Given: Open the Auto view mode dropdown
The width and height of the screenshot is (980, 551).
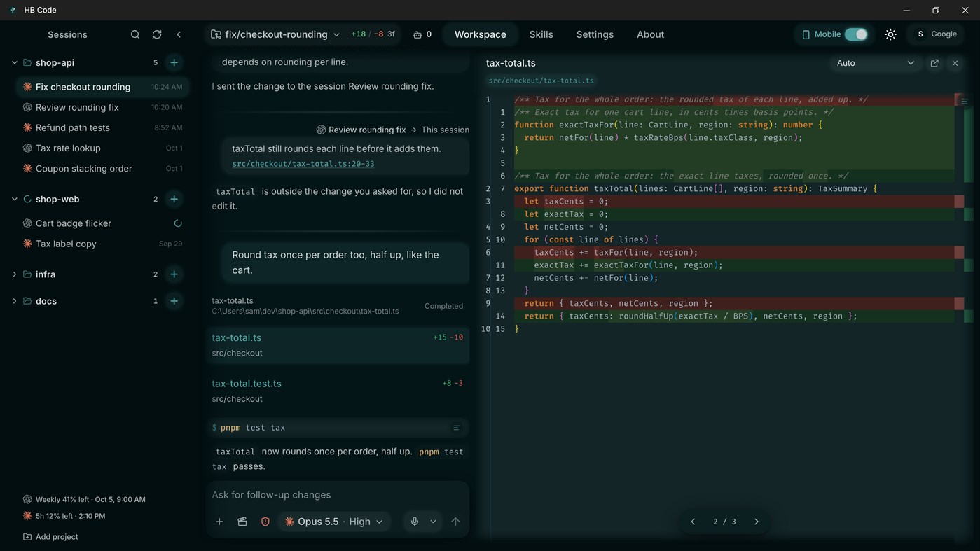Looking at the screenshot, I should [x=875, y=63].
